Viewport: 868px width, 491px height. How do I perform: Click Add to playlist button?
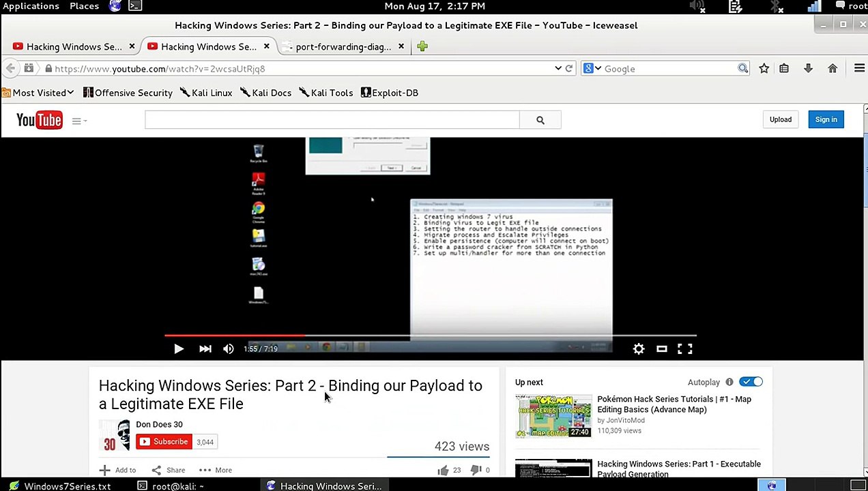coord(117,470)
